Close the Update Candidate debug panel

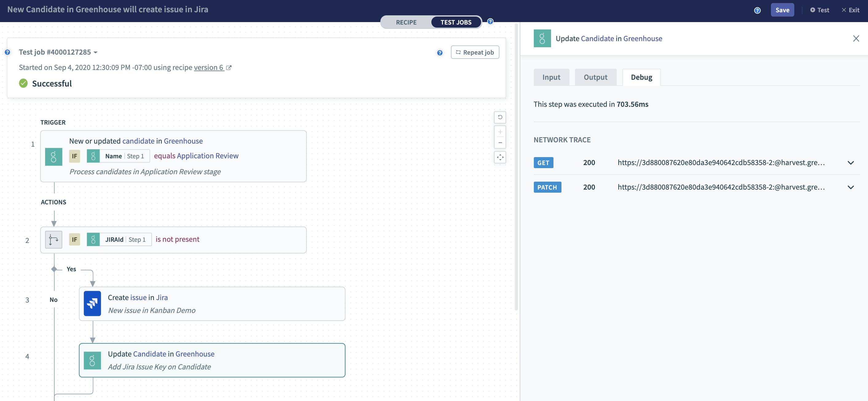click(x=856, y=38)
